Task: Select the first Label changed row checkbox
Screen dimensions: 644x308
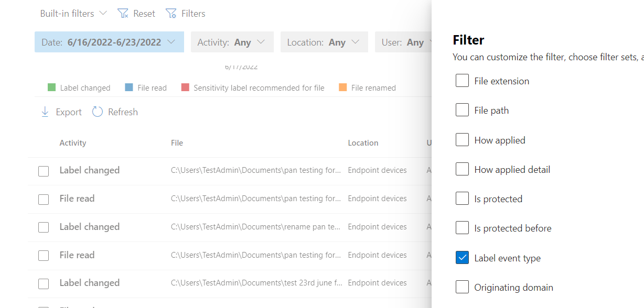Action: pos(44,171)
